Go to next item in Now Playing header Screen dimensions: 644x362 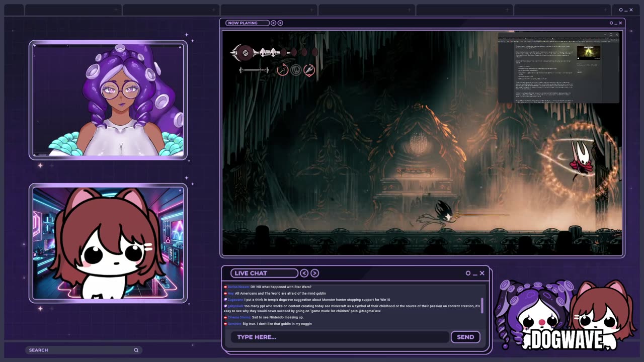[280, 23]
